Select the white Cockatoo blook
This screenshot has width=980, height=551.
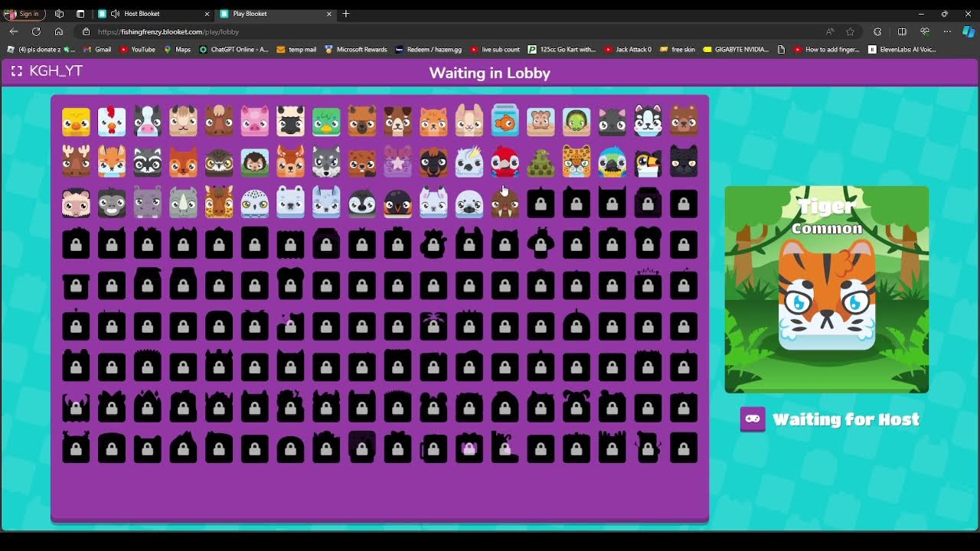[x=469, y=162]
